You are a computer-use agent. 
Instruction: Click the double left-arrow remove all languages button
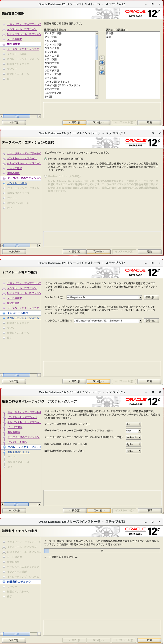click(x=102, y=72)
